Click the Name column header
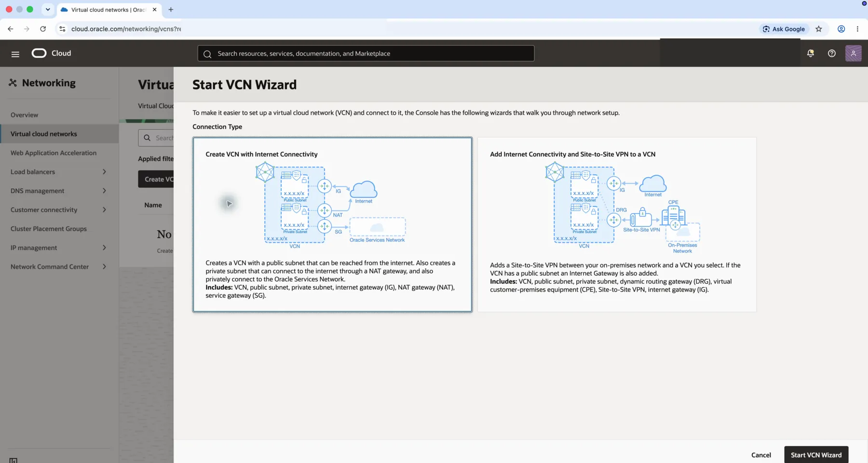Image resolution: width=868 pixels, height=463 pixels. coord(153,205)
